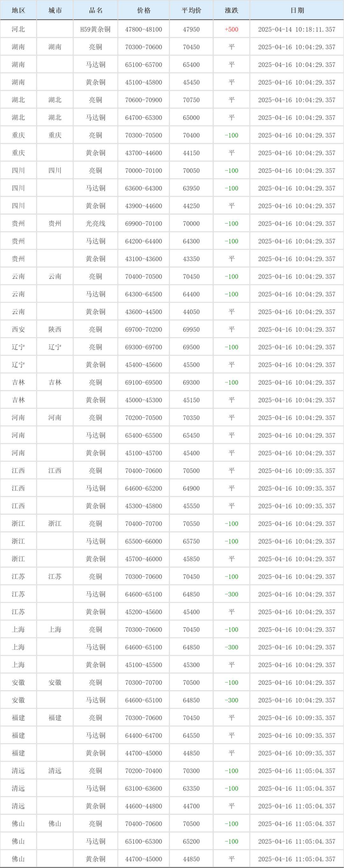Select price range 70300-70700

point(144,682)
